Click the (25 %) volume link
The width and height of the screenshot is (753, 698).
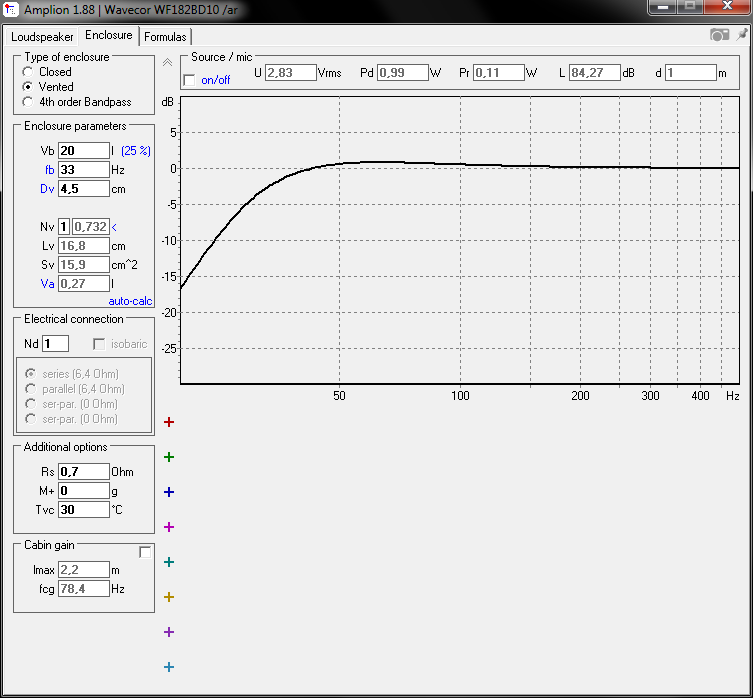pos(136,151)
